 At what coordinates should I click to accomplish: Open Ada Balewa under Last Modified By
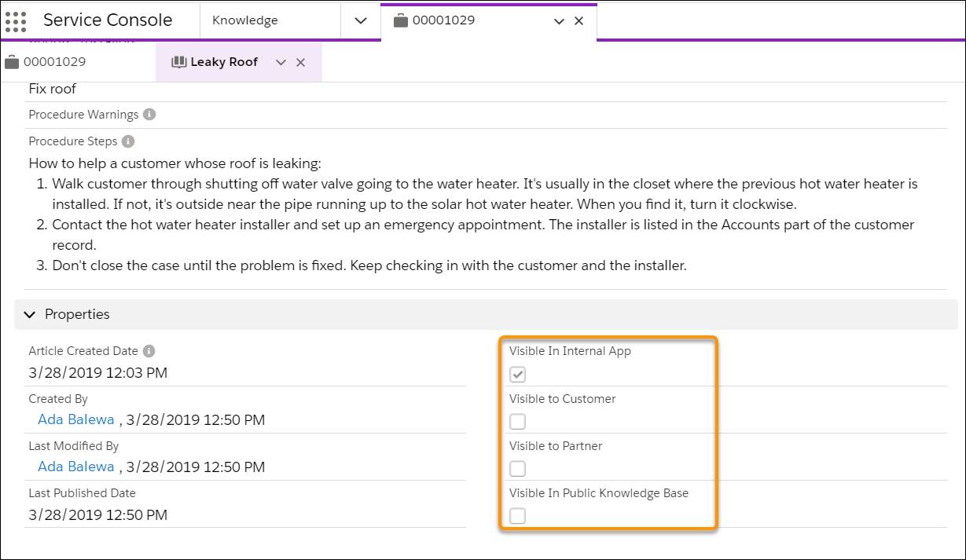pyautogui.click(x=76, y=467)
